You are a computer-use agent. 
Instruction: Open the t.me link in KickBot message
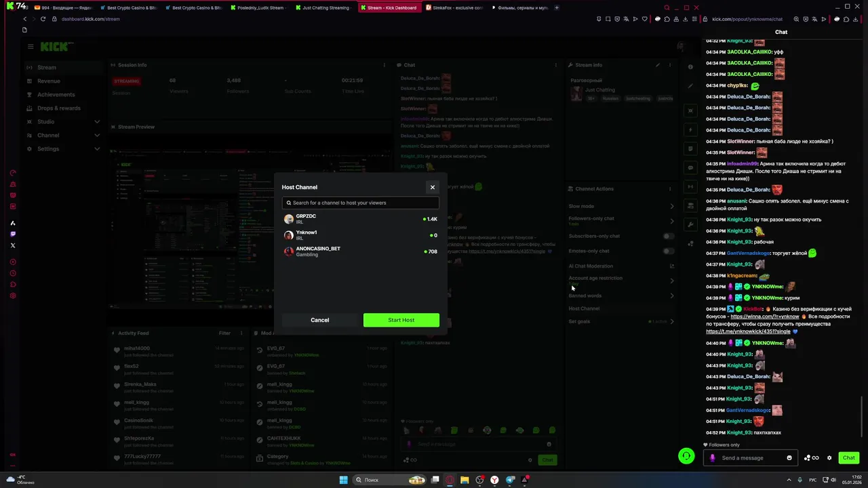(x=748, y=331)
